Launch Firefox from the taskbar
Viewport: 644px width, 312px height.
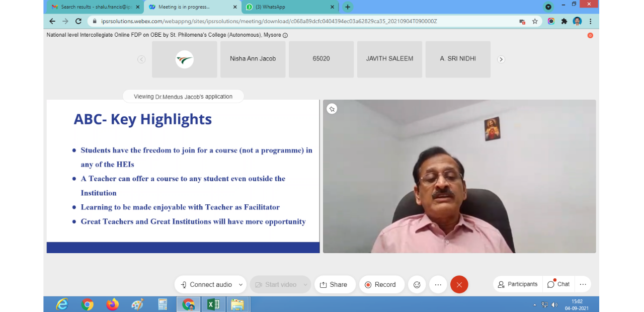point(113,304)
